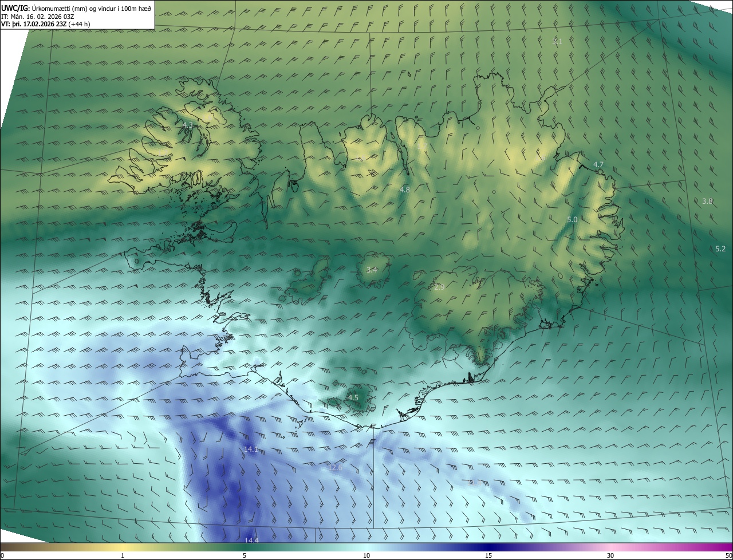
Task: Click the colorbar tick label 10
Action: (366, 555)
